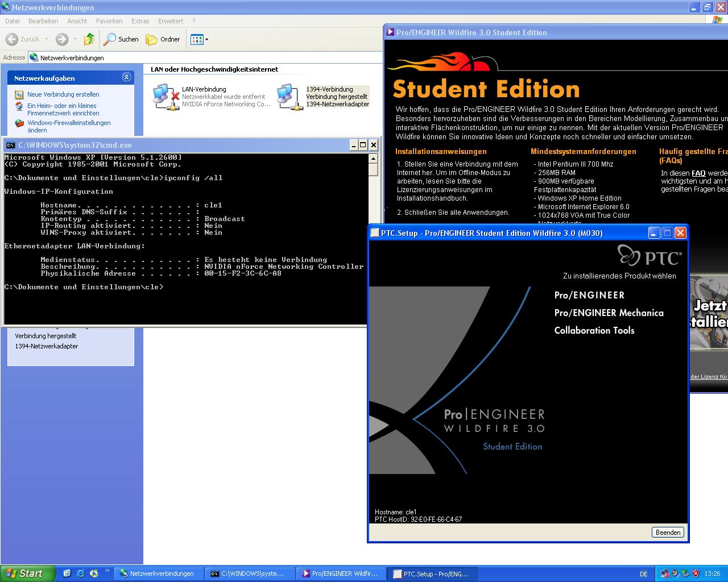This screenshot has height=582, width=728.
Task: Click the cmd.exe title bar system icon
Action: tap(10, 145)
